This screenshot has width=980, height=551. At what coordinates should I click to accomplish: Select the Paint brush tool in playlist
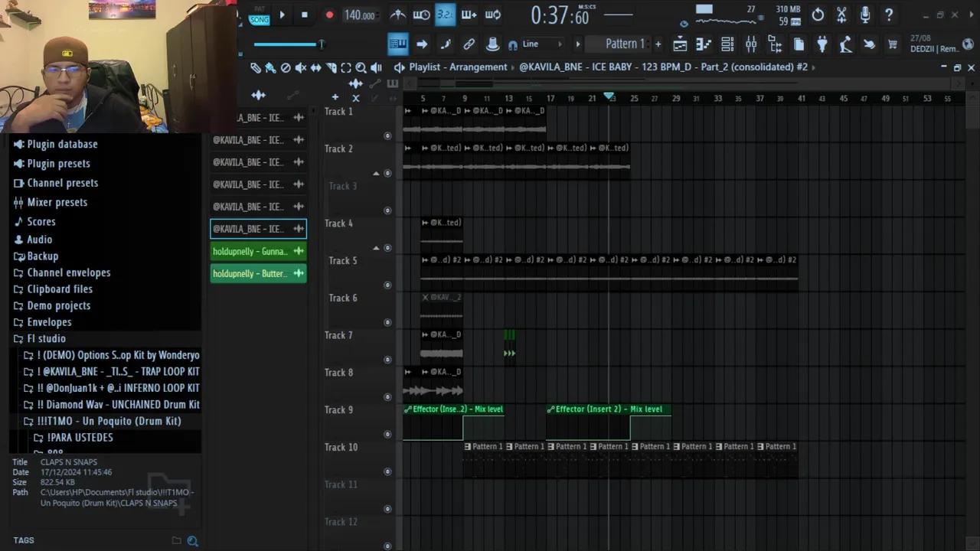coord(270,67)
